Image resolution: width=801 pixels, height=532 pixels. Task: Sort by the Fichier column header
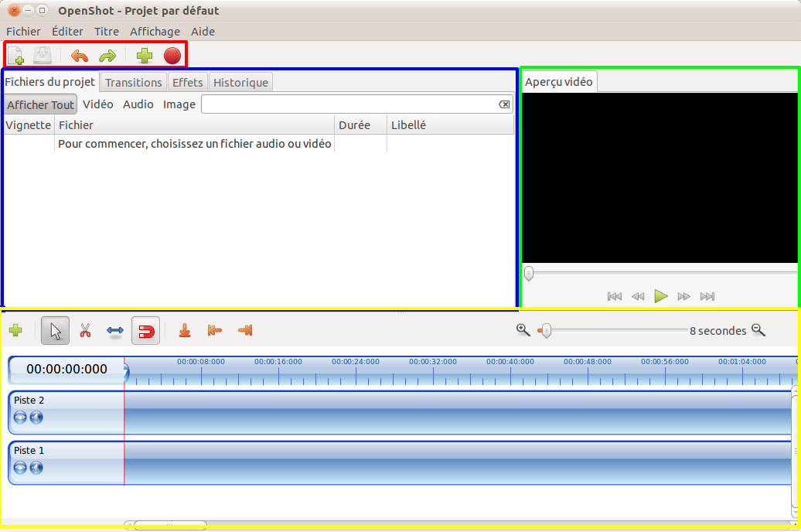click(195, 125)
